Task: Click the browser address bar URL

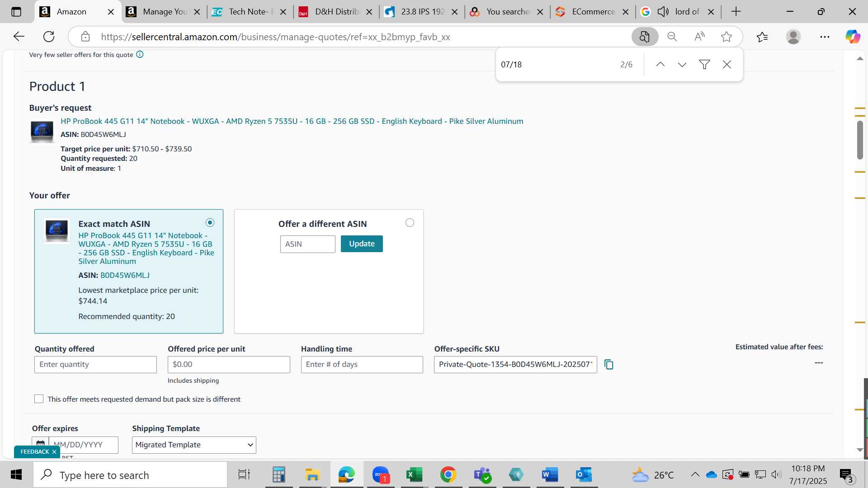Action: pyautogui.click(x=275, y=37)
